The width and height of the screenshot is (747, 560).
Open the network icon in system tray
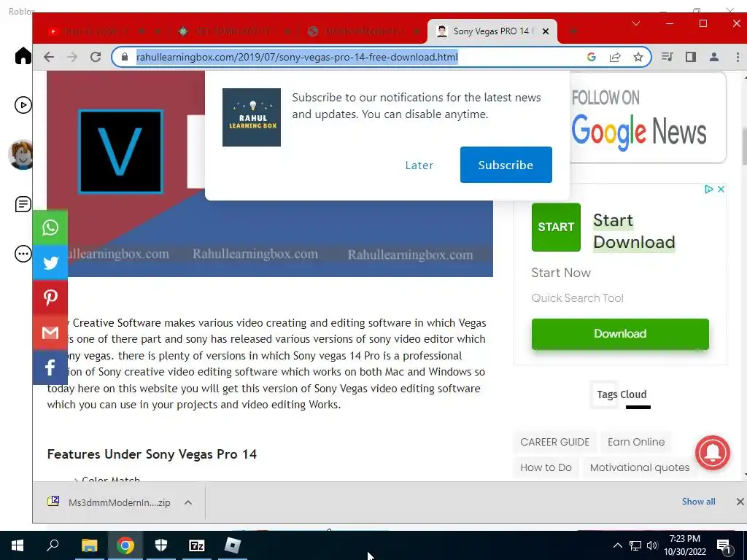(635, 545)
